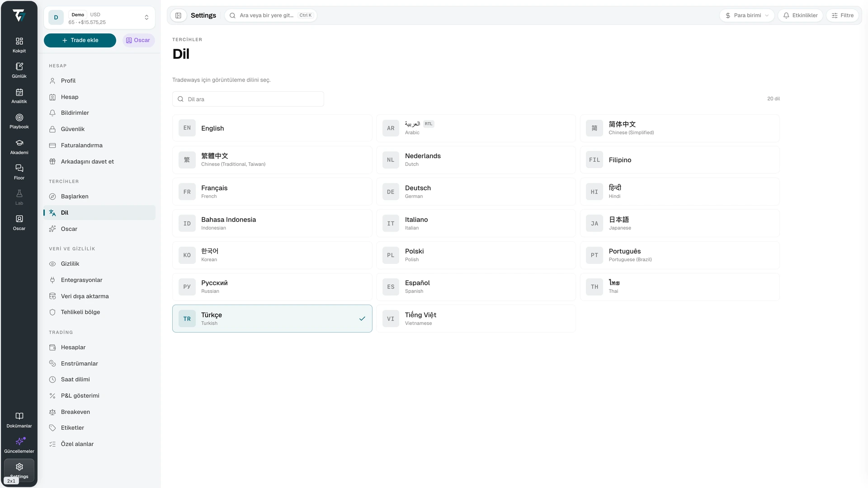This screenshot has height=488, width=868.
Task: Choose Français as display language
Action: 272,192
